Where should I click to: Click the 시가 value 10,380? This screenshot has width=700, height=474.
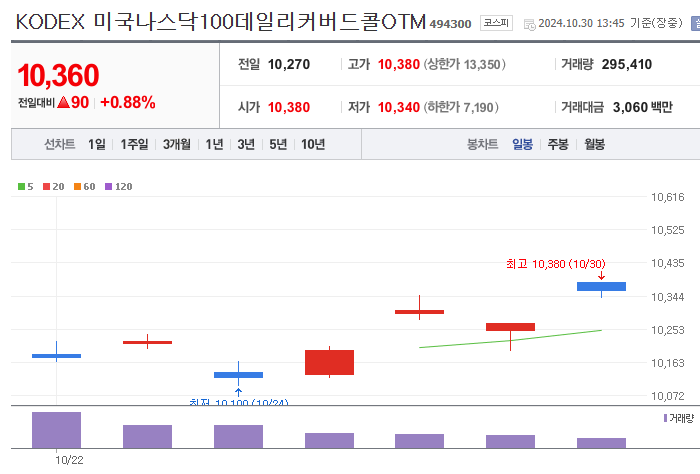click(x=289, y=107)
